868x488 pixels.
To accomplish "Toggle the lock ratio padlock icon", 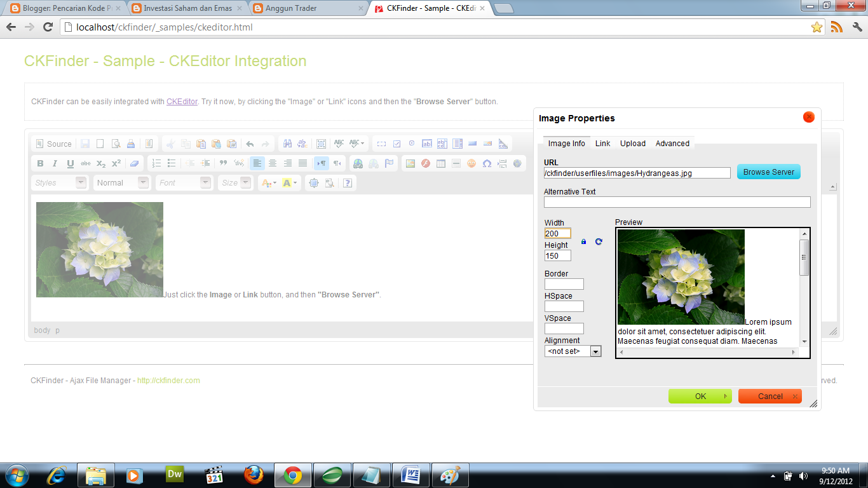I will coord(584,241).
